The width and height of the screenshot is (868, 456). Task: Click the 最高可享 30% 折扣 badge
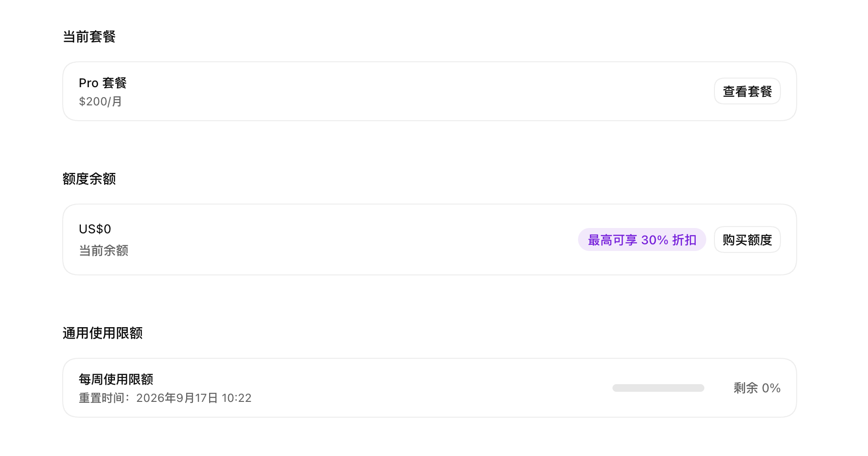(x=642, y=239)
